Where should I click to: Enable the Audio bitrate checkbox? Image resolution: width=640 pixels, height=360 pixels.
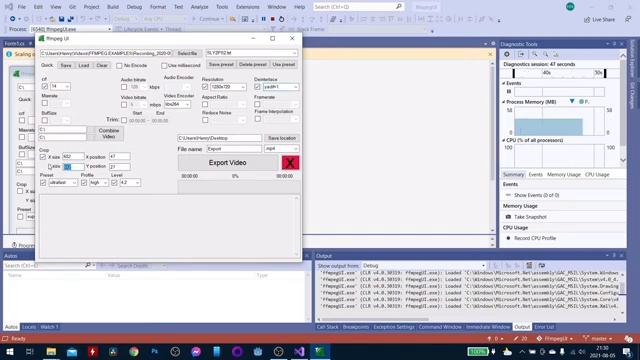coord(124,87)
